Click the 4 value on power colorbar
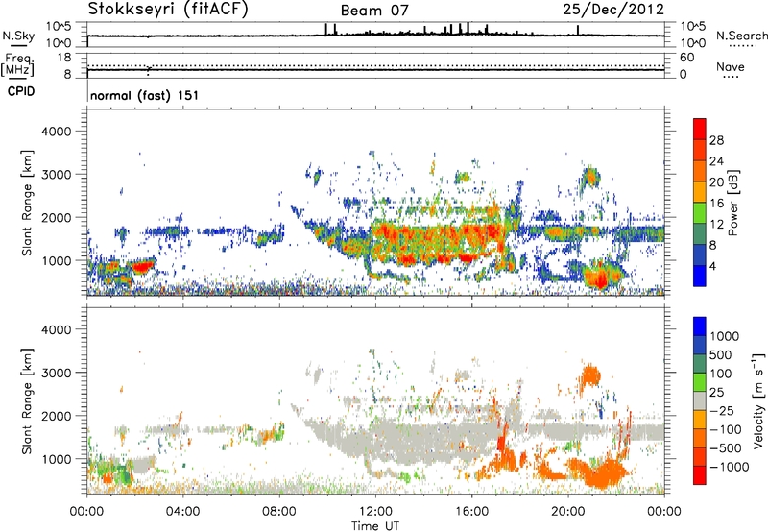This screenshot has height=532, width=768. pyautogui.click(x=712, y=266)
